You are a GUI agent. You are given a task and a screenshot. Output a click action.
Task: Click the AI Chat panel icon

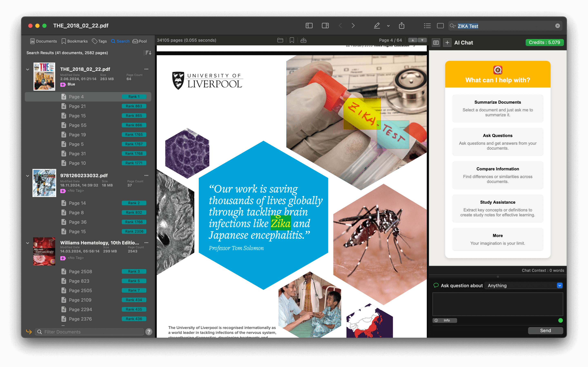click(x=436, y=42)
